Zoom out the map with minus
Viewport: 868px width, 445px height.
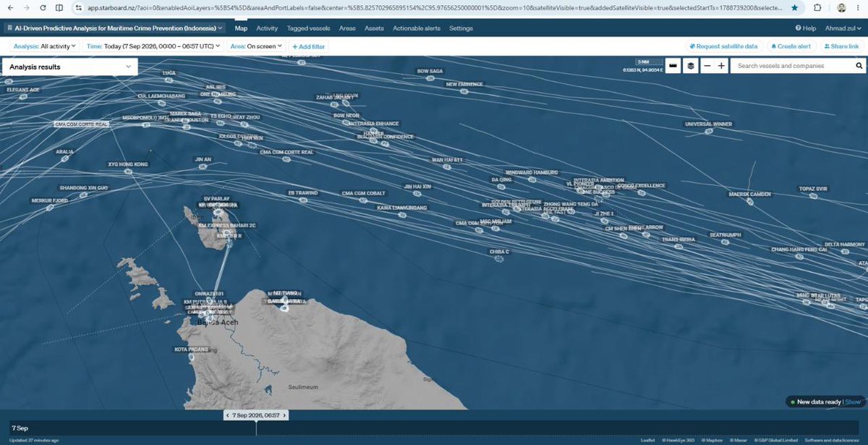click(707, 66)
